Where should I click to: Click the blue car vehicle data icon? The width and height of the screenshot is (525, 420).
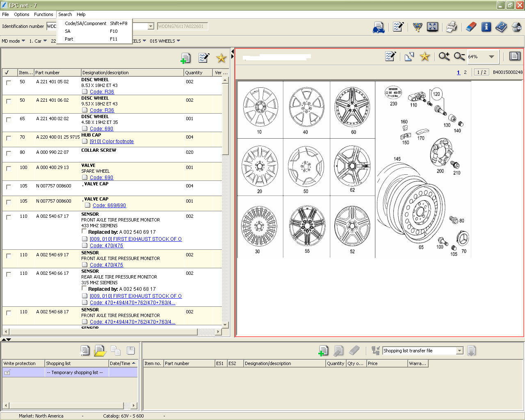(379, 27)
